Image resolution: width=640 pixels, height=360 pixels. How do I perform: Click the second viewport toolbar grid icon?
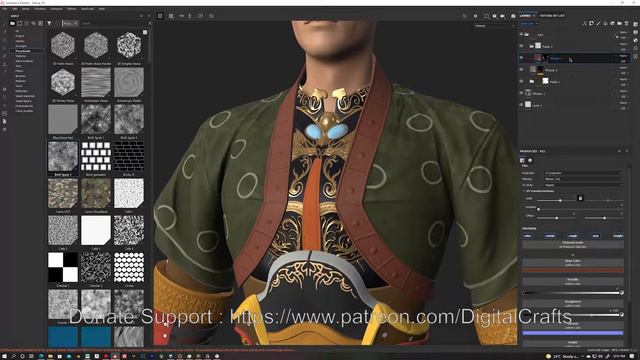click(x=171, y=16)
